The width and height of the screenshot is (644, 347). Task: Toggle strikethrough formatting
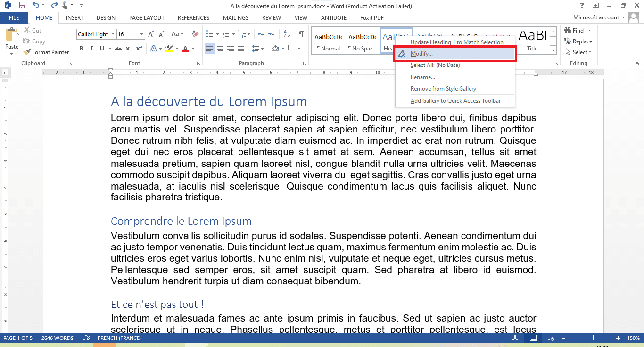click(118, 49)
